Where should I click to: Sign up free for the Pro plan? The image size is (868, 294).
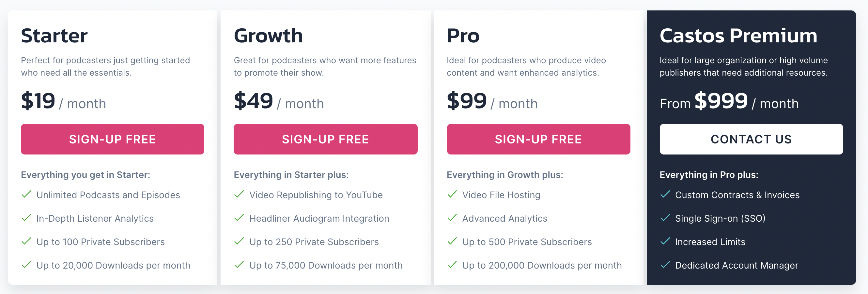[x=538, y=139]
